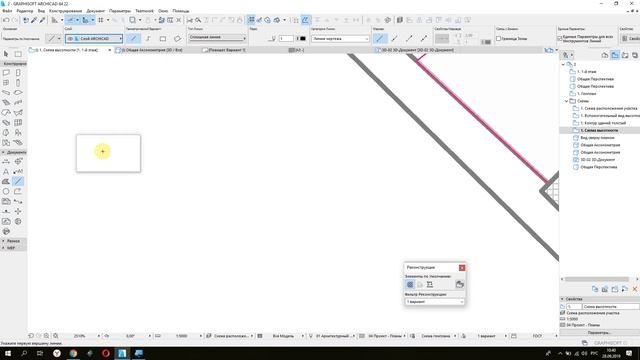Toggle the highlighted Trace reference icon
The height and width of the screenshot is (360, 640).
point(305,20)
